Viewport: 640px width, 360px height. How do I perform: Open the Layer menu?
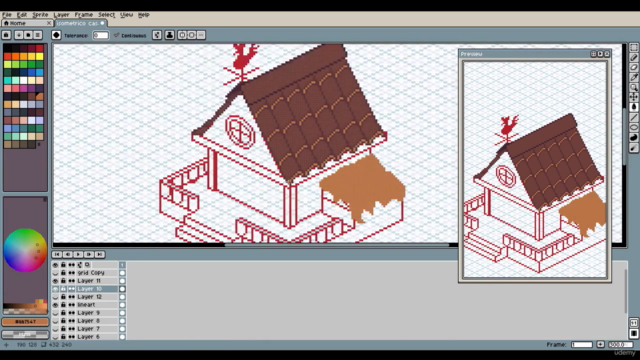pyautogui.click(x=61, y=15)
